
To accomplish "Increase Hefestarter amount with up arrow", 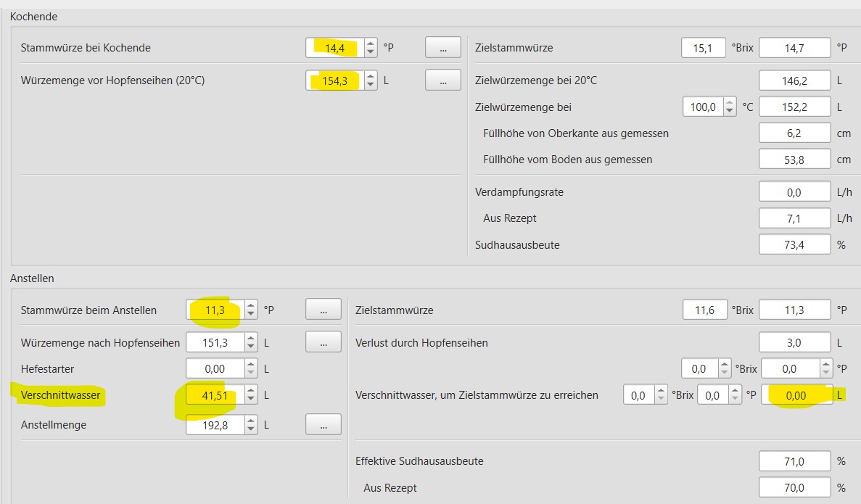I will (x=251, y=365).
